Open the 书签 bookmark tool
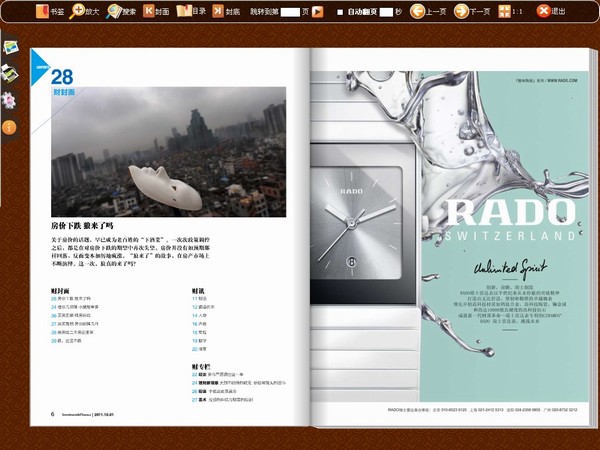This screenshot has height=450, width=600. [x=50, y=11]
